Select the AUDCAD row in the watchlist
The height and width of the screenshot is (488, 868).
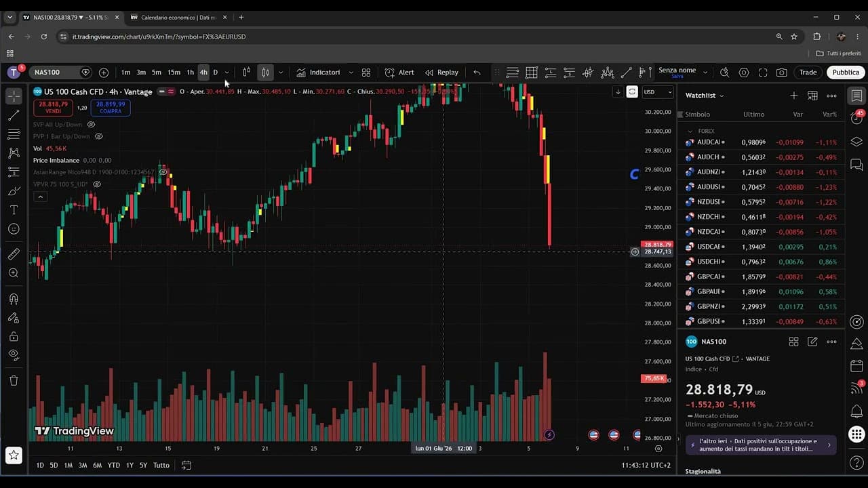click(x=761, y=142)
